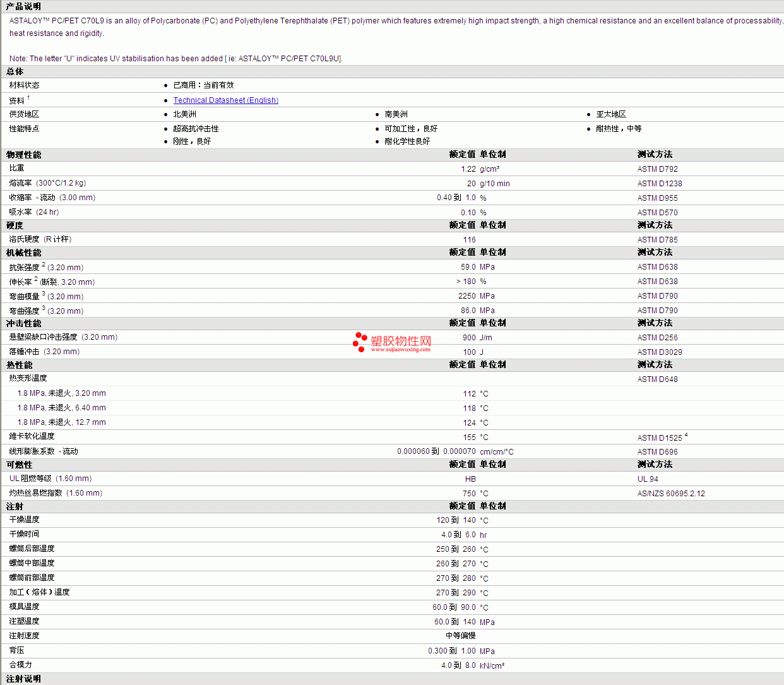Click the 'HB' flame rating value

click(470, 479)
